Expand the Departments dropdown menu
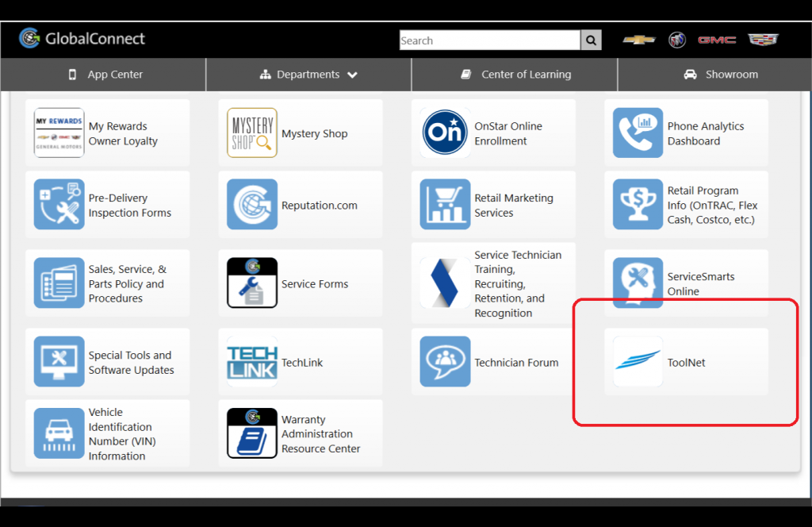 [308, 74]
